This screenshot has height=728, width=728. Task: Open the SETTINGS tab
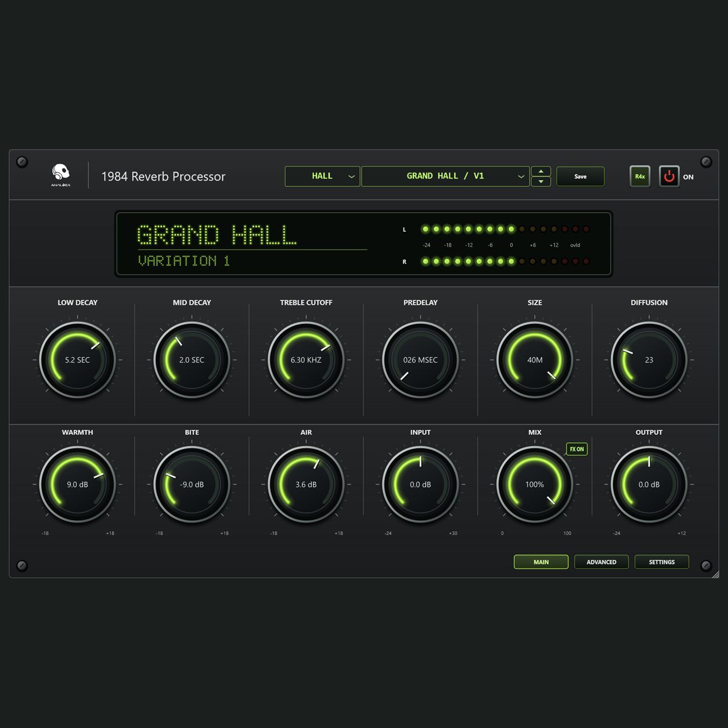(662, 562)
